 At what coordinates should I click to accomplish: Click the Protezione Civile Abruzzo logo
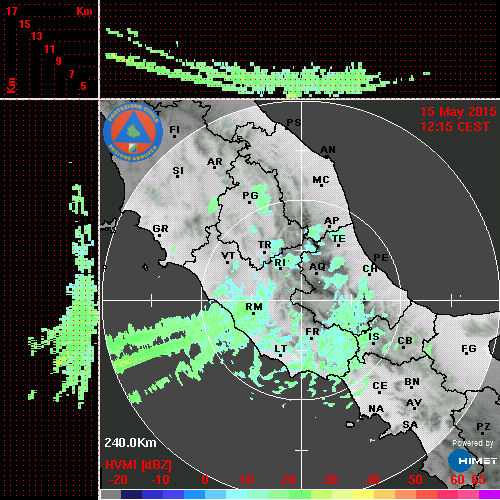click(x=133, y=132)
